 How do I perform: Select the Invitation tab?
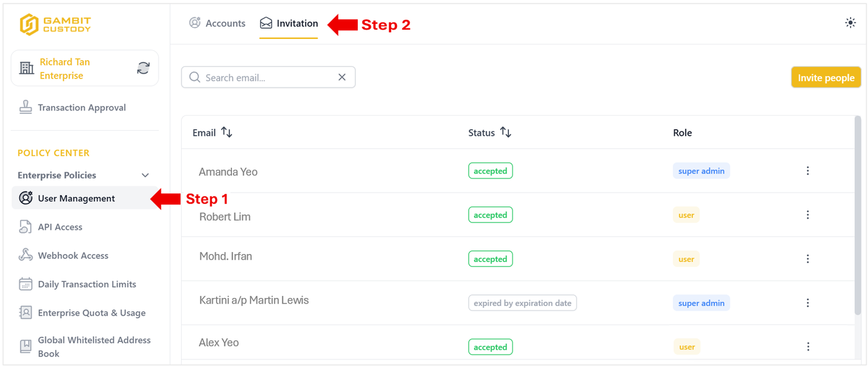pos(289,24)
